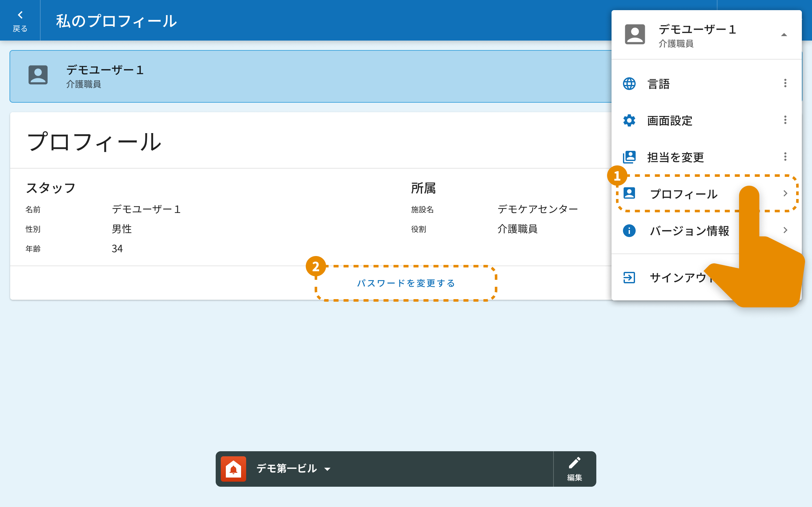Select the プロフィール menu item
This screenshot has height=507, width=812.
pos(683,194)
